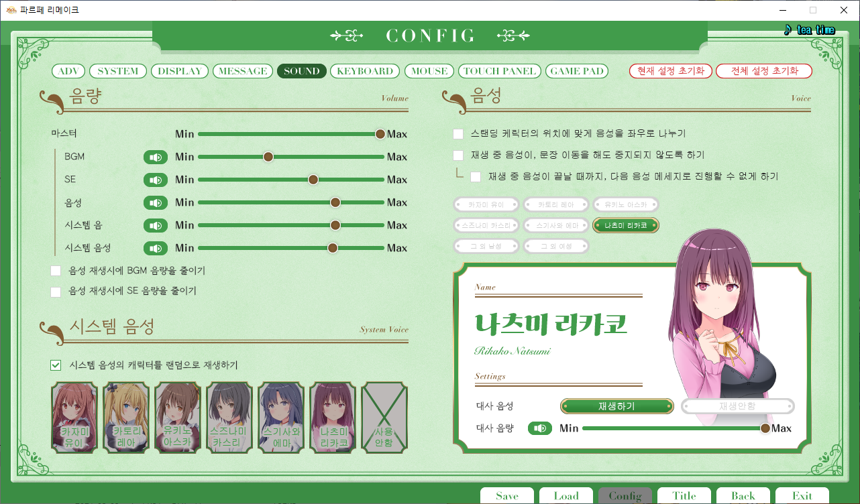
Task: Check lowering BGM volume during voice playback
Action: click(x=56, y=271)
